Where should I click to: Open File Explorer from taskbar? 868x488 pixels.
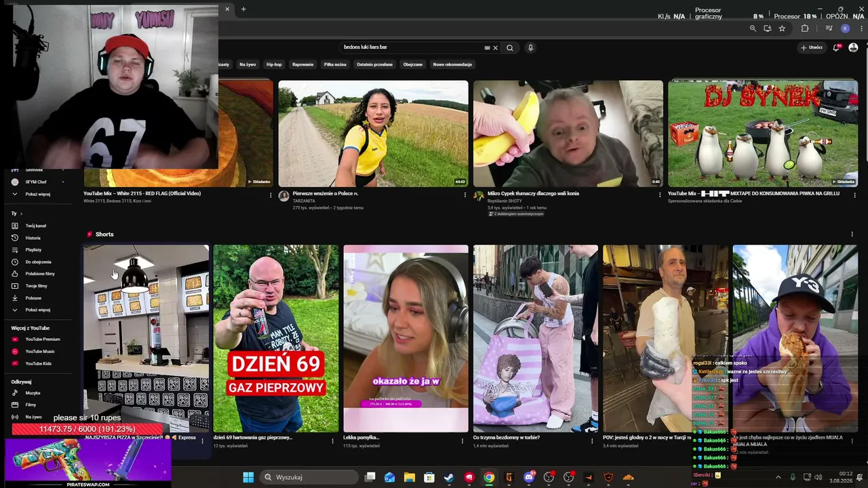pyautogui.click(x=409, y=477)
